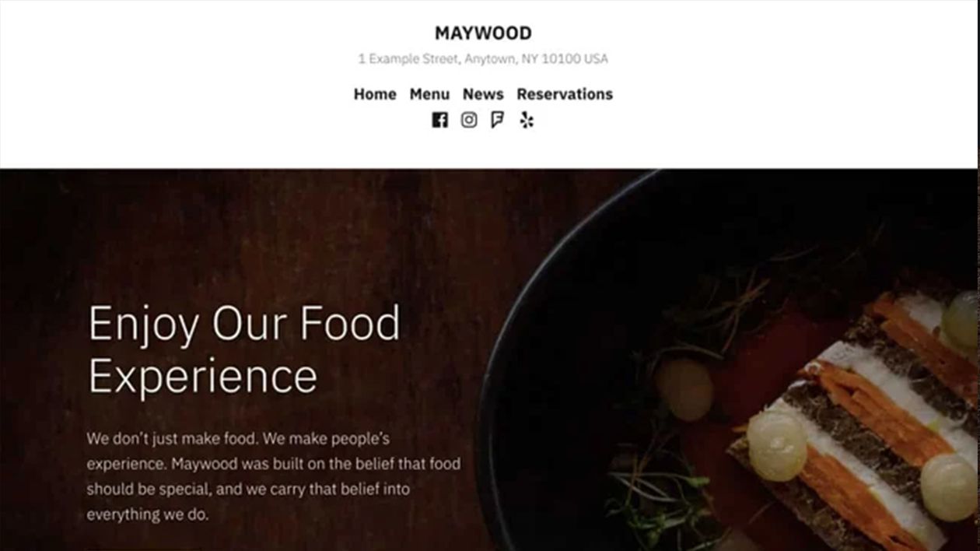Click the MAYWOOD site title
This screenshot has width=980, height=551.
[x=483, y=33]
